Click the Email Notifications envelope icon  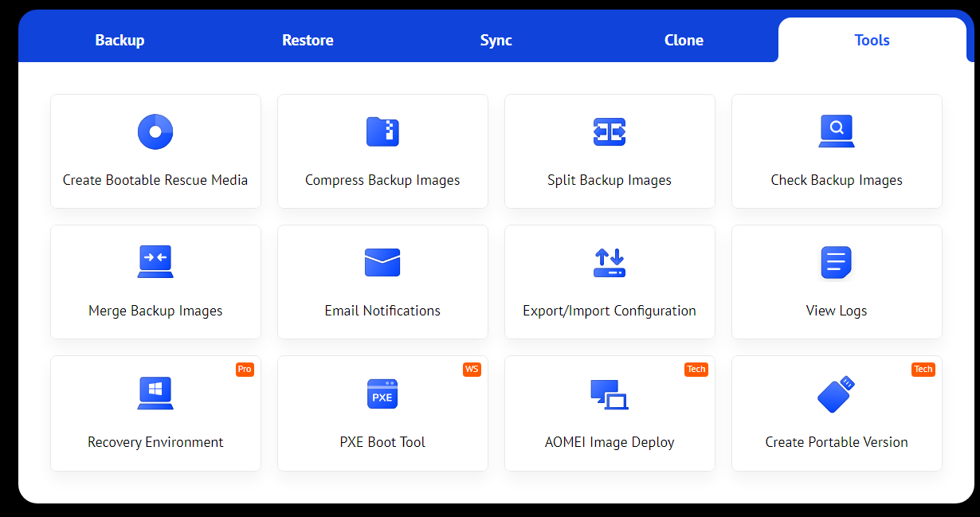(382, 262)
